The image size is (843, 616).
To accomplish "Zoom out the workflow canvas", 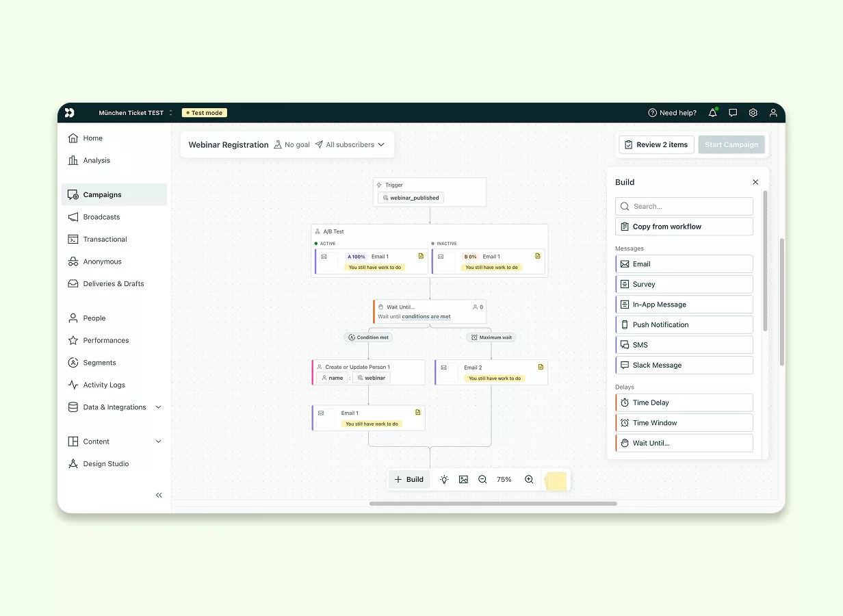I will click(x=482, y=479).
